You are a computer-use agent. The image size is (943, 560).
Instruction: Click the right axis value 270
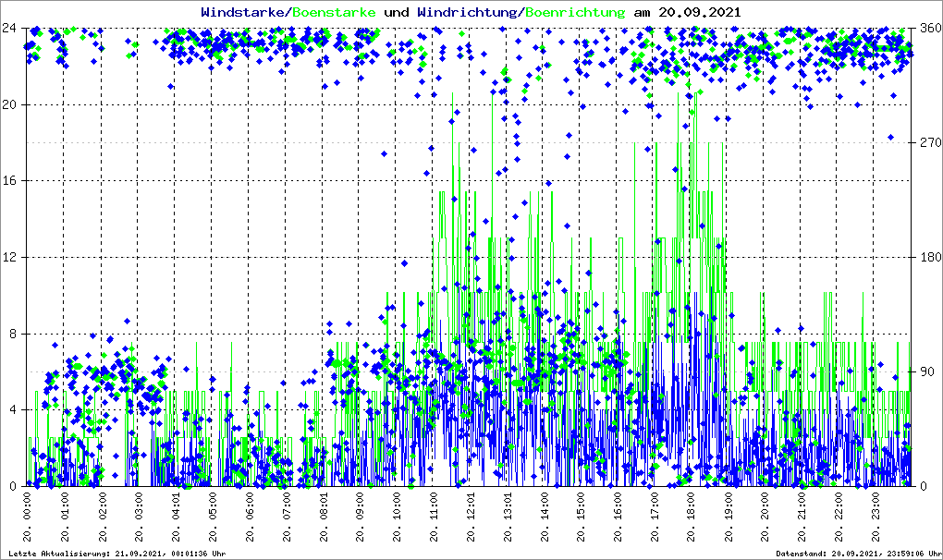click(x=930, y=142)
